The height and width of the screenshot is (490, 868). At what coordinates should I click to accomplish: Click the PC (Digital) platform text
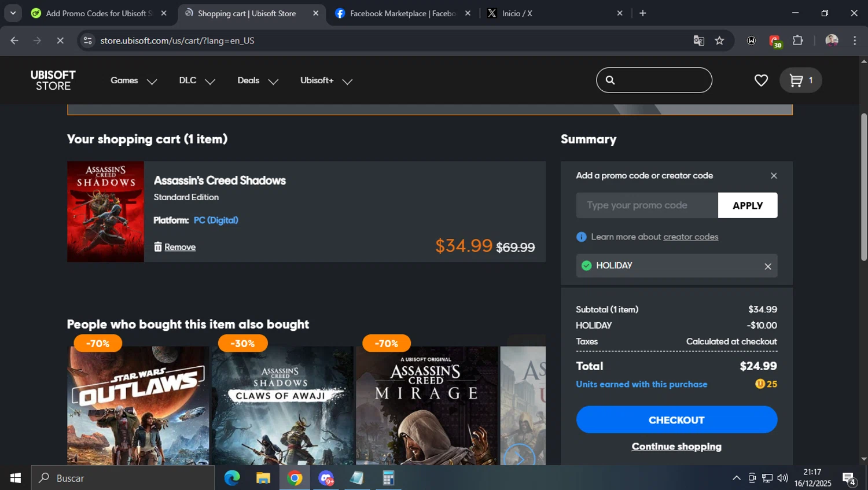[216, 220]
